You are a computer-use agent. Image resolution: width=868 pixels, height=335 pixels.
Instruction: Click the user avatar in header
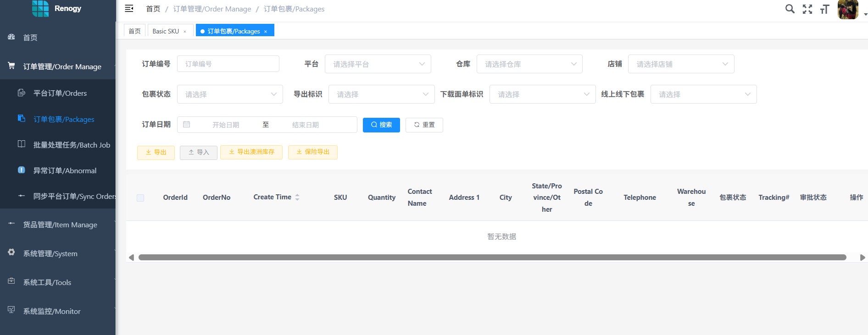pos(848,10)
